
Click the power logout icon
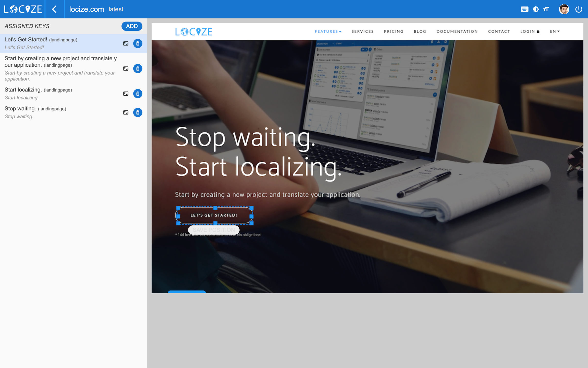[x=579, y=9]
